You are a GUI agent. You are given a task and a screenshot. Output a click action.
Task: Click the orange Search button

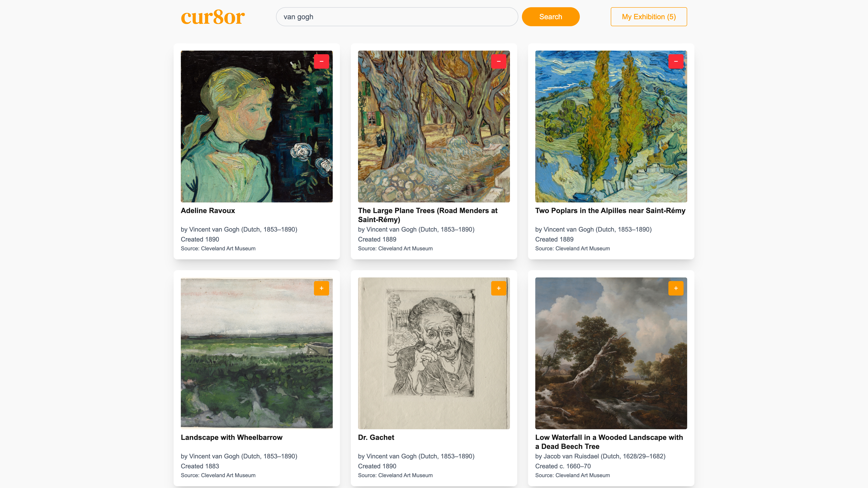point(551,17)
